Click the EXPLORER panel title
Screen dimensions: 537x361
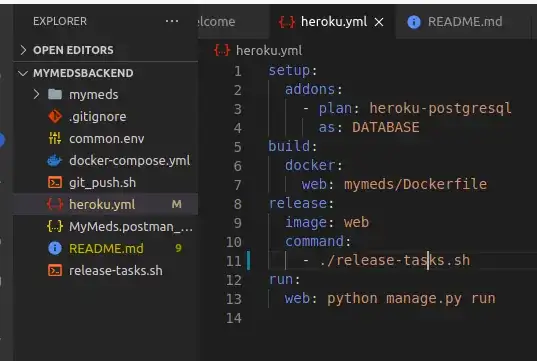click(x=60, y=21)
